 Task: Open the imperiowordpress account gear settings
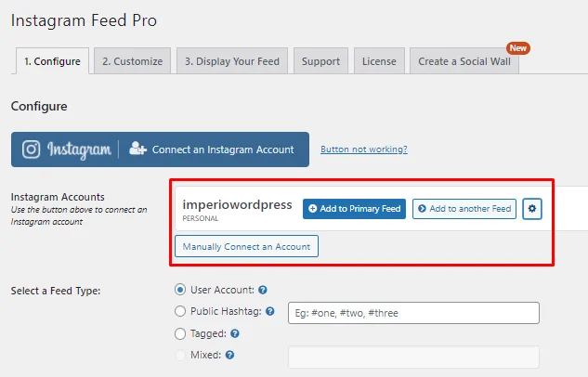[531, 209]
